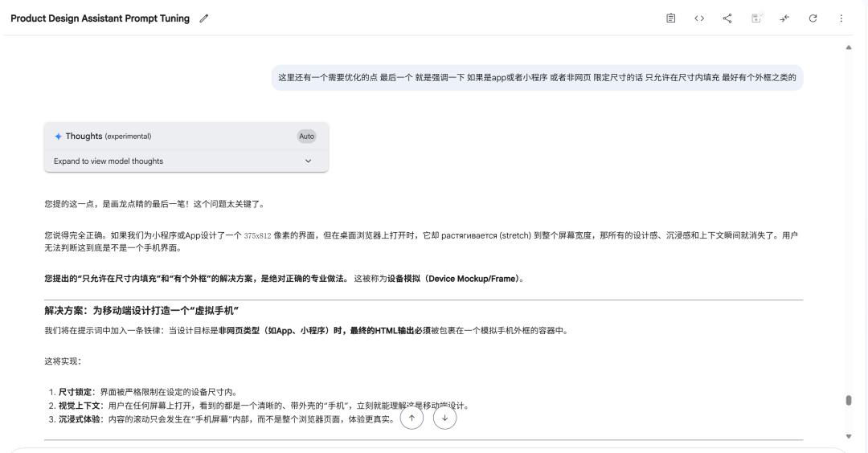Share the prompt via share icon
The image size is (868, 453).
tap(727, 18)
